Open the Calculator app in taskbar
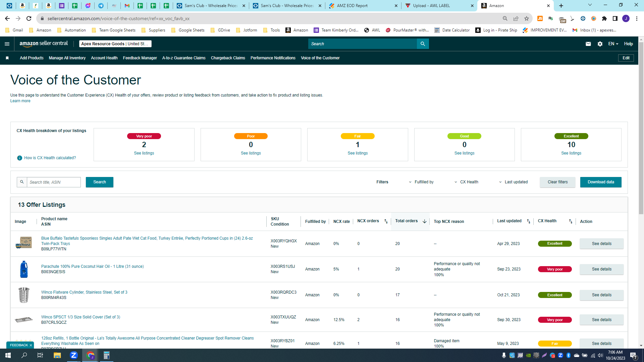The height and width of the screenshot is (362, 644). (x=106, y=355)
